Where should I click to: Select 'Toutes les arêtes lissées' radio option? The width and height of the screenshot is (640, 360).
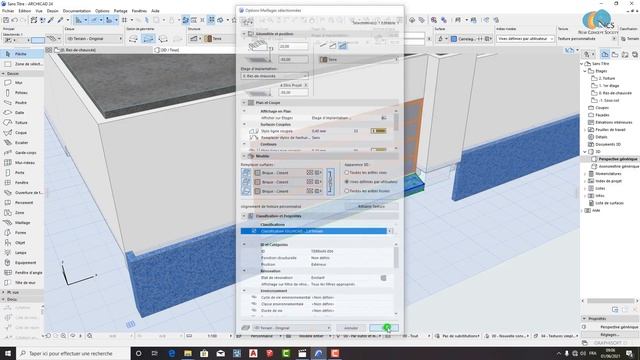coord(347,191)
